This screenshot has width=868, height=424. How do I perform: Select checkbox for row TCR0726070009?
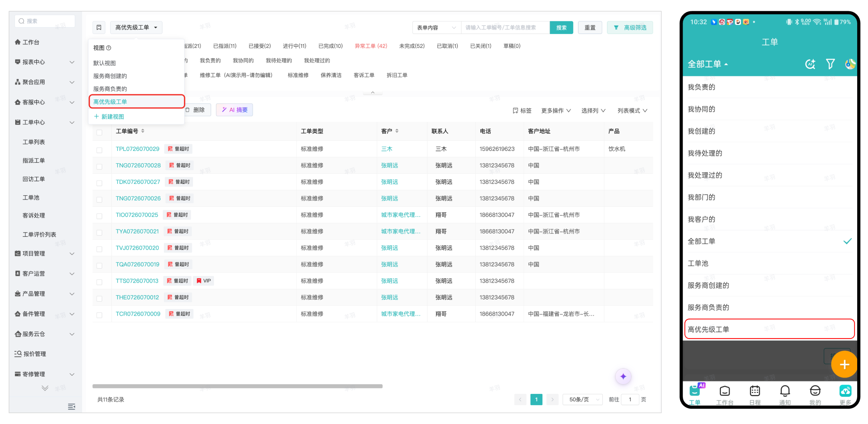[x=99, y=315]
